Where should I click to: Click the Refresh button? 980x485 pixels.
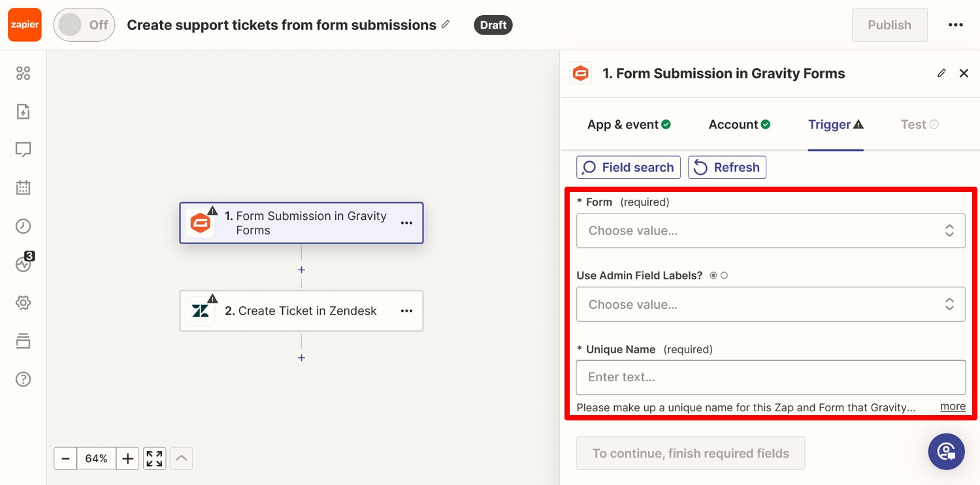coord(727,167)
